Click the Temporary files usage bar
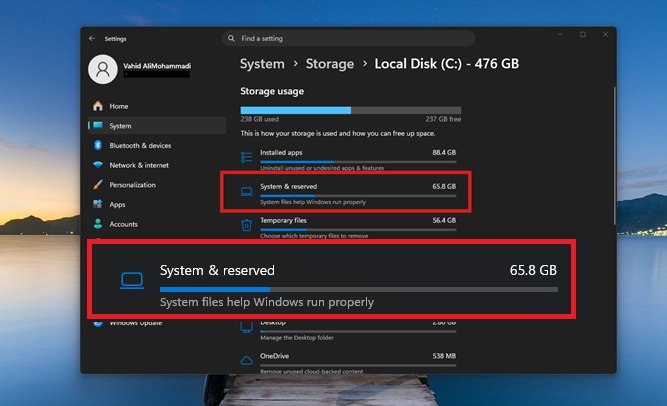 (358, 230)
